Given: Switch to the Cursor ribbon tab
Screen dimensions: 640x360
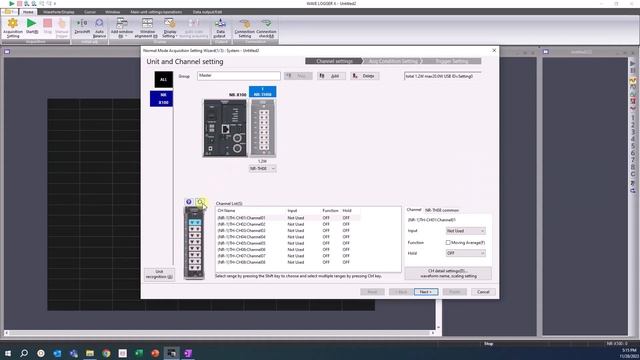Looking at the screenshot, I should [x=90, y=12].
